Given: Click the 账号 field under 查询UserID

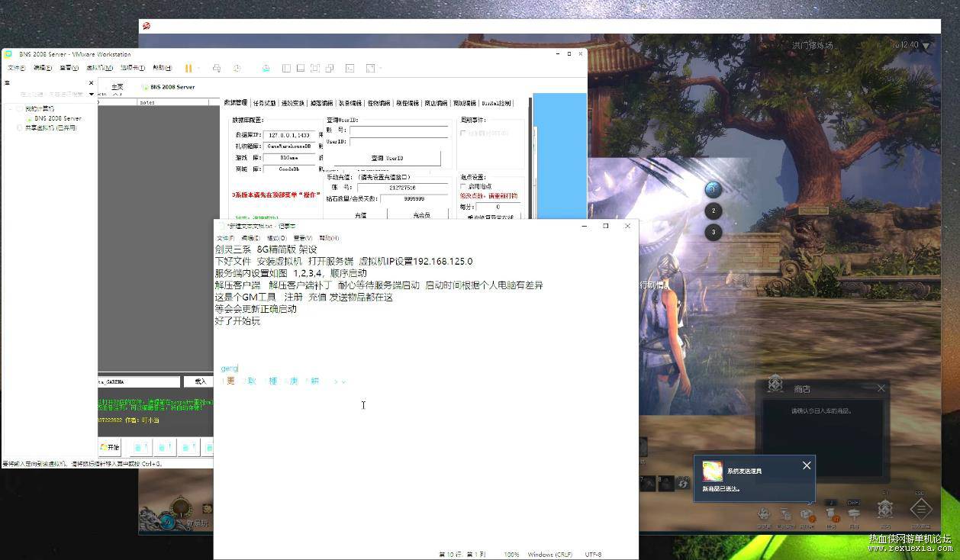Looking at the screenshot, I should click(398, 130).
